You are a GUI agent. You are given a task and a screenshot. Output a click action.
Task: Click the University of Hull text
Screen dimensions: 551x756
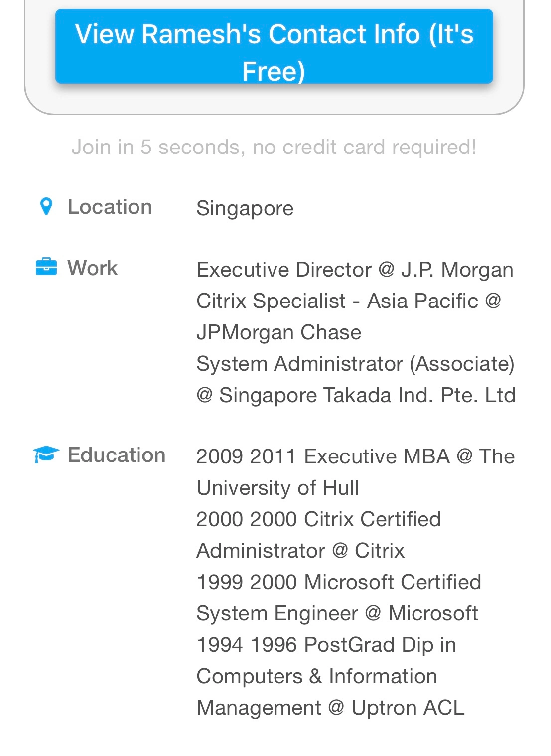click(277, 488)
